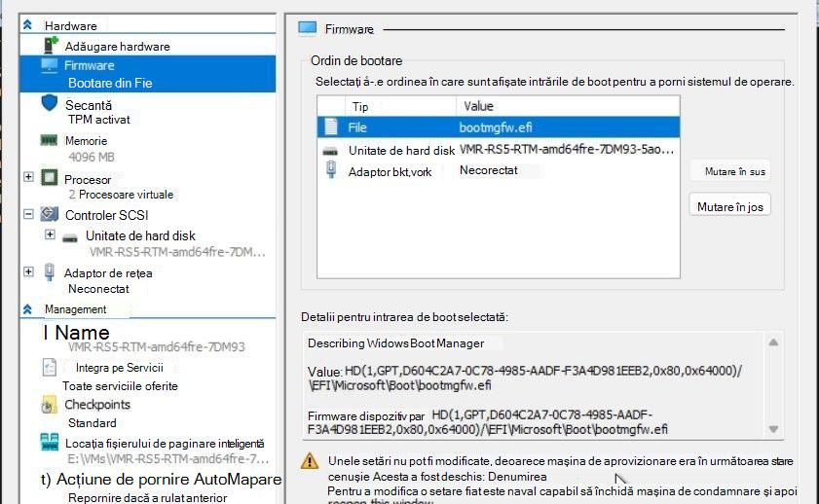The height and width of the screenshot is (504, 819).
Task: Expand the Procesor tree node
Action: click(28, 177)
